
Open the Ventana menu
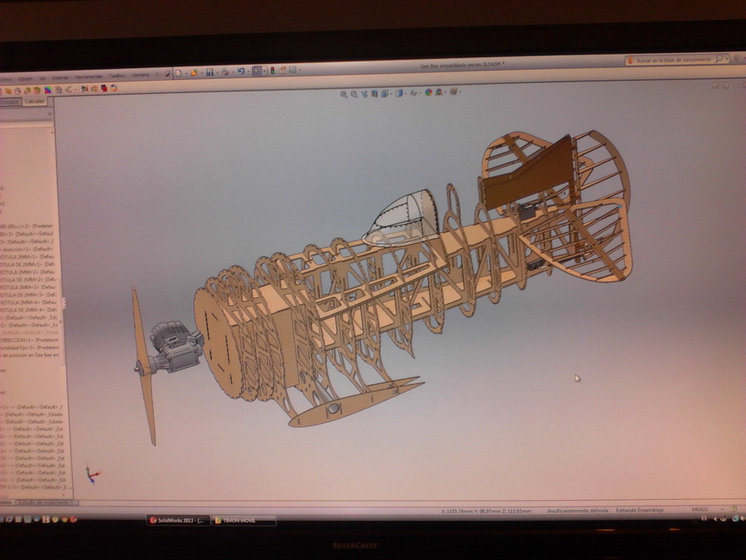click(141, 75)
